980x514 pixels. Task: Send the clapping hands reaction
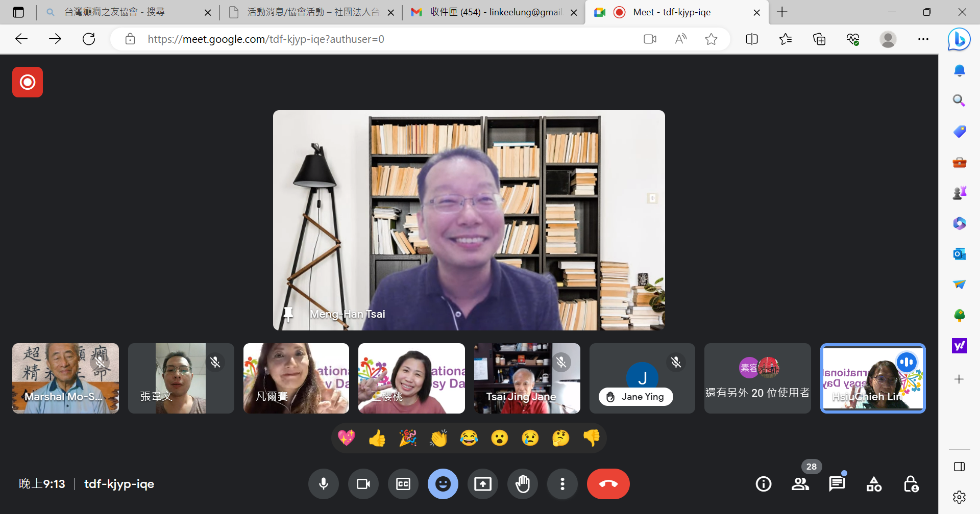438,438
